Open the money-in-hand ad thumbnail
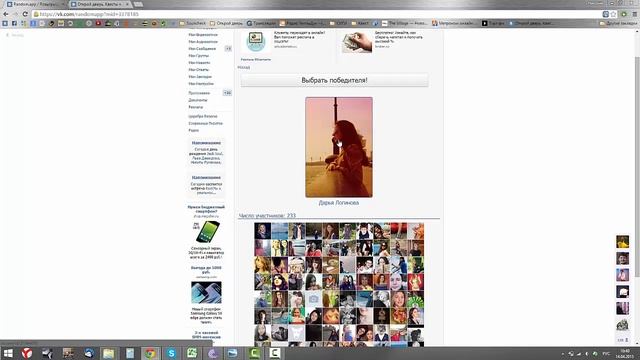 pyautogui.click(x=357, y=42)
